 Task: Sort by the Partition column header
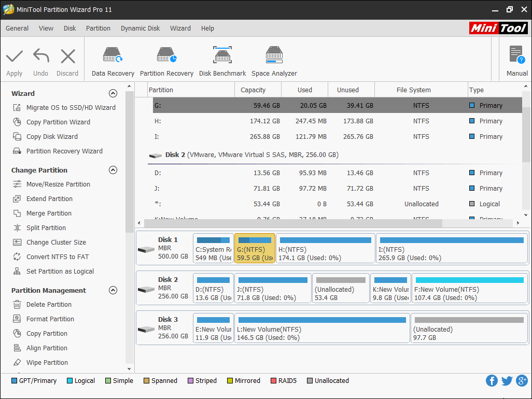click(191, 90)
